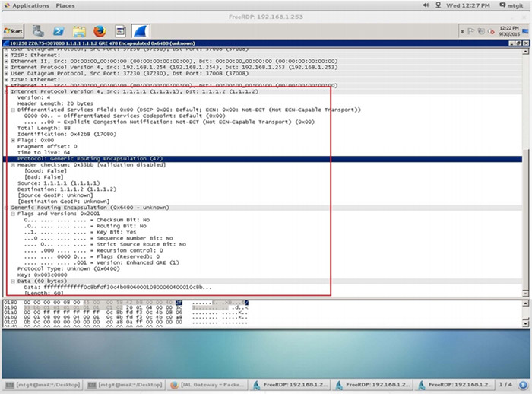Select the Identification: 0x42b8 row
Screen dimensions: 532x394
click(x=67, y=134)
